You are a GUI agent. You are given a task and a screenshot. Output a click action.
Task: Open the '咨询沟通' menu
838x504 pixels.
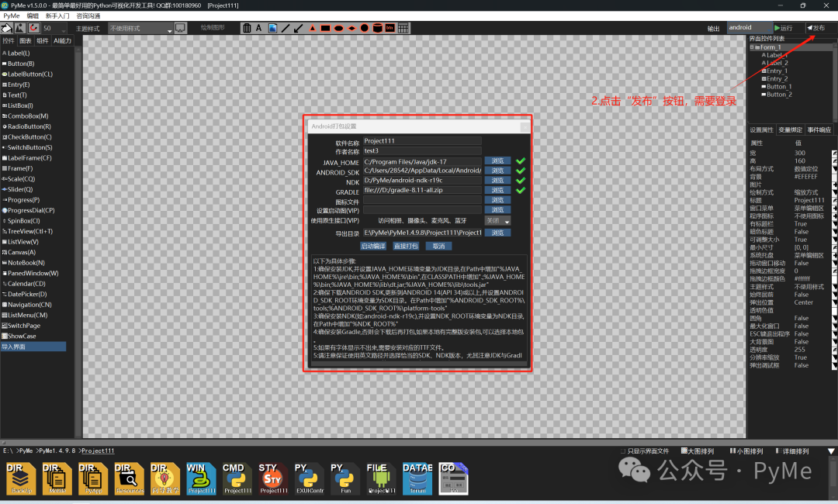[88, 16]
